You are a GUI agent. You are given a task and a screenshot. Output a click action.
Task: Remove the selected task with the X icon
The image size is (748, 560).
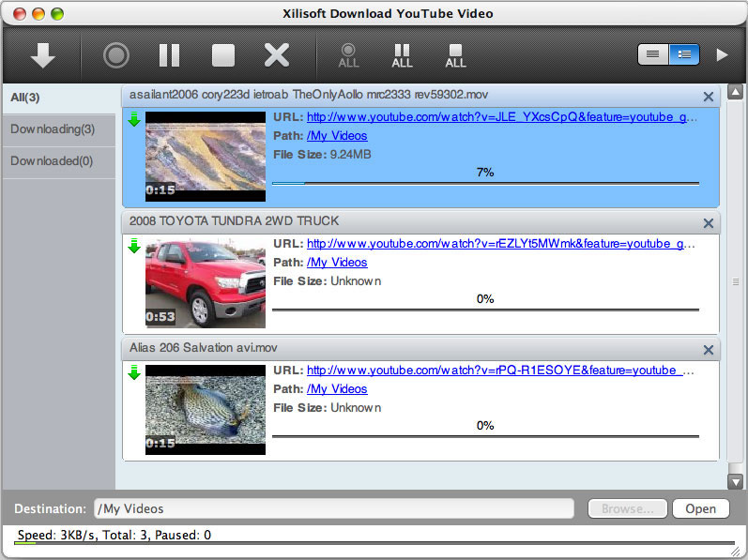[x=277, y=55]
